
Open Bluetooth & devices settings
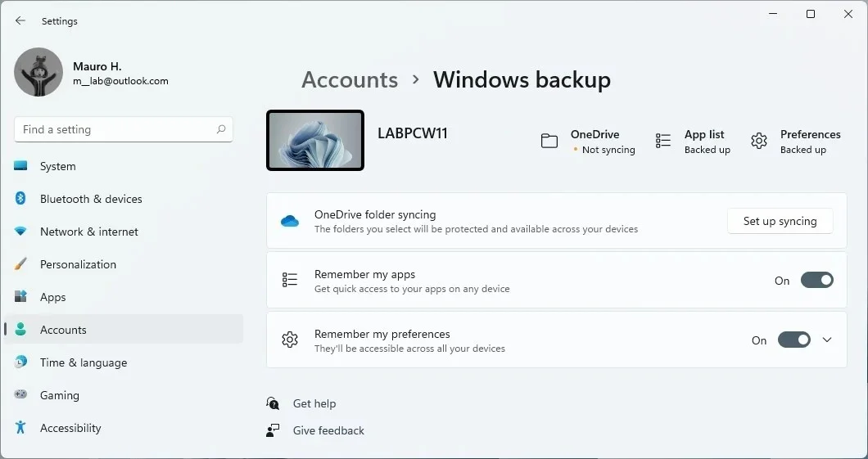click(91, 199)
